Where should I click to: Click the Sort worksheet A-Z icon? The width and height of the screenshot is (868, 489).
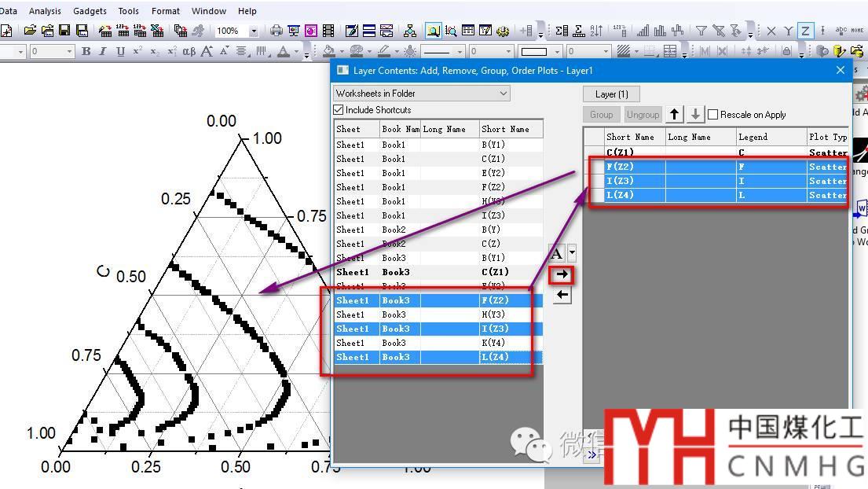596,31
